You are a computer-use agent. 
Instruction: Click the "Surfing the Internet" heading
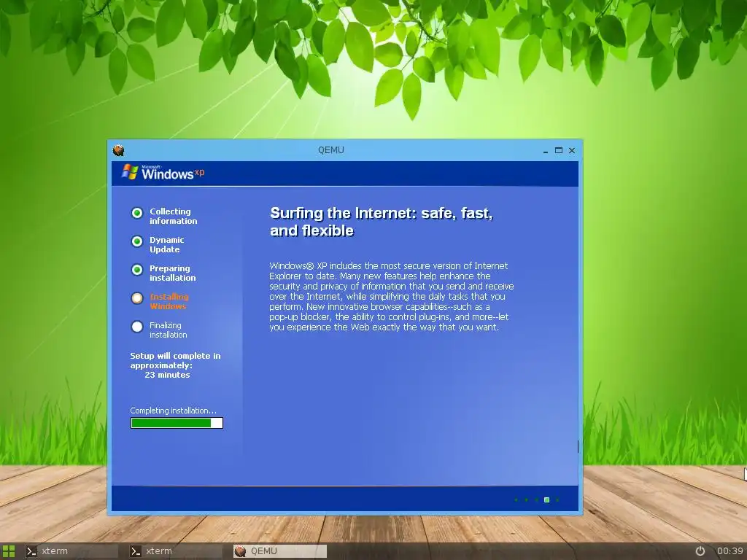[381, 222]
